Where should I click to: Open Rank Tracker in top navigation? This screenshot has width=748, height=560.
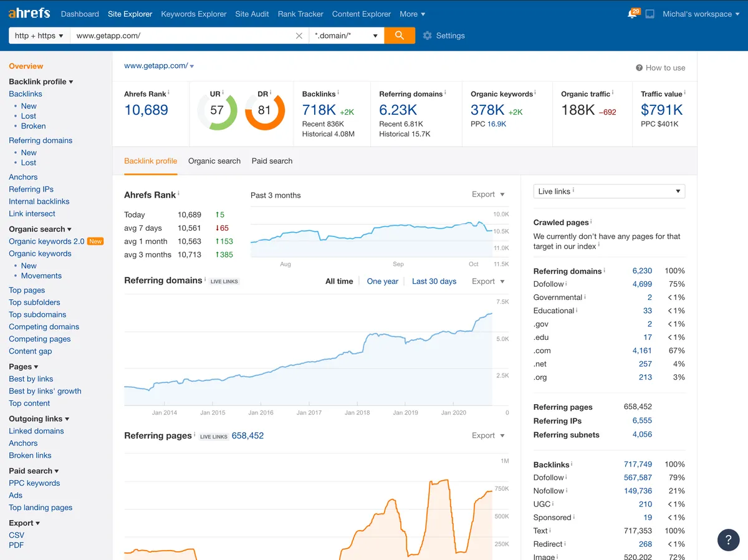[x=300, y=14]
